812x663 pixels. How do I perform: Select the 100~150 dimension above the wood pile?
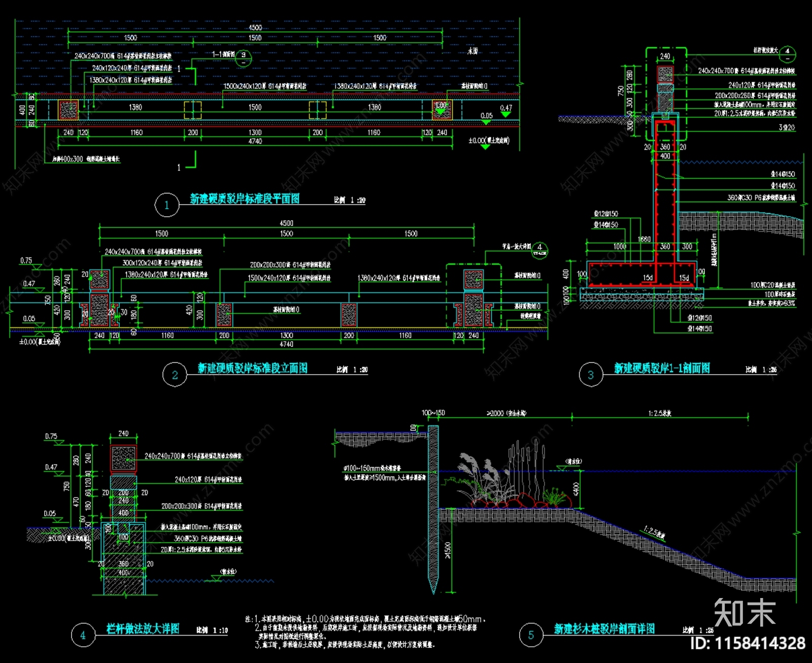pyautogui.click(x=433, y=413)
